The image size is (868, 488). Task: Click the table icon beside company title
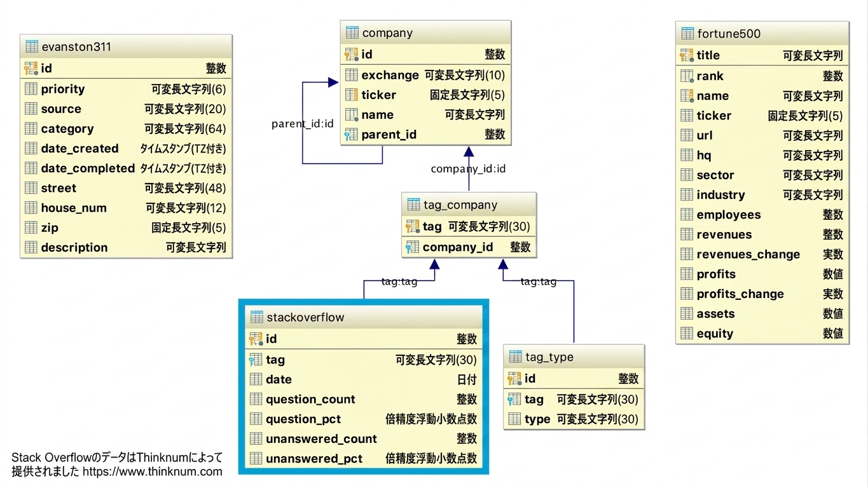point(352,33)
